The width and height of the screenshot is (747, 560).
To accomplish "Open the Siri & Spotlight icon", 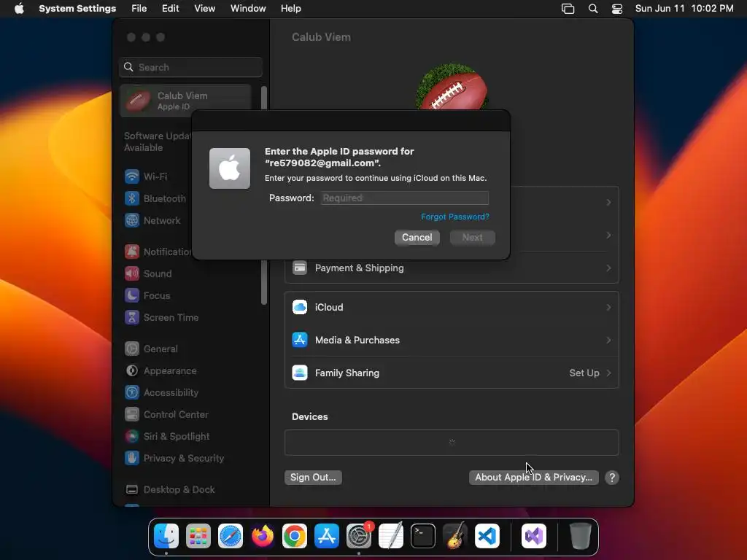I will pos(132,436).
